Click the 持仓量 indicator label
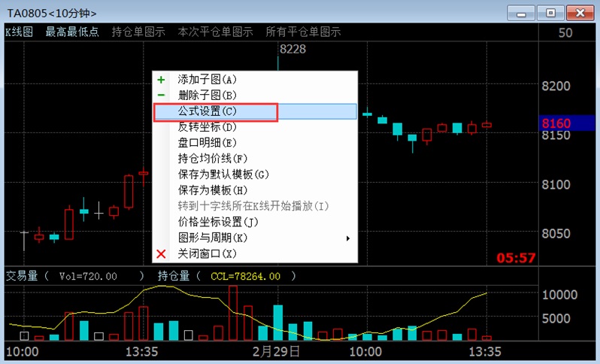 (x=174, y=276)
